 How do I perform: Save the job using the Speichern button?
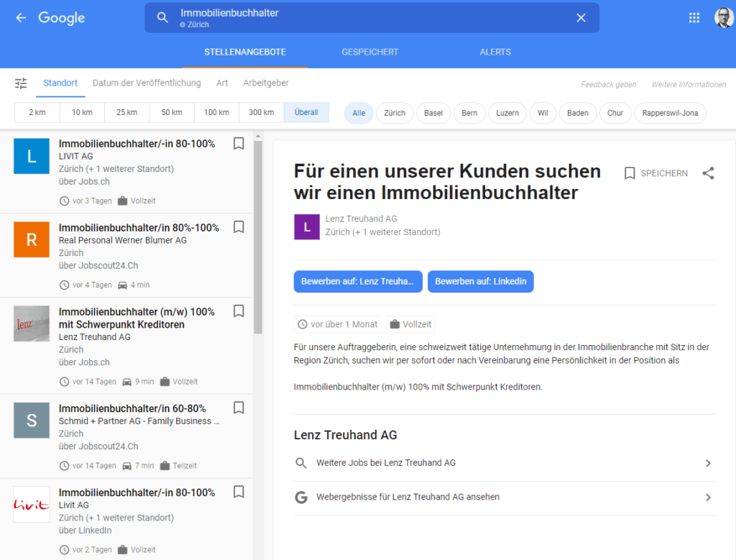pyautogui.click(x=655, y=173)
